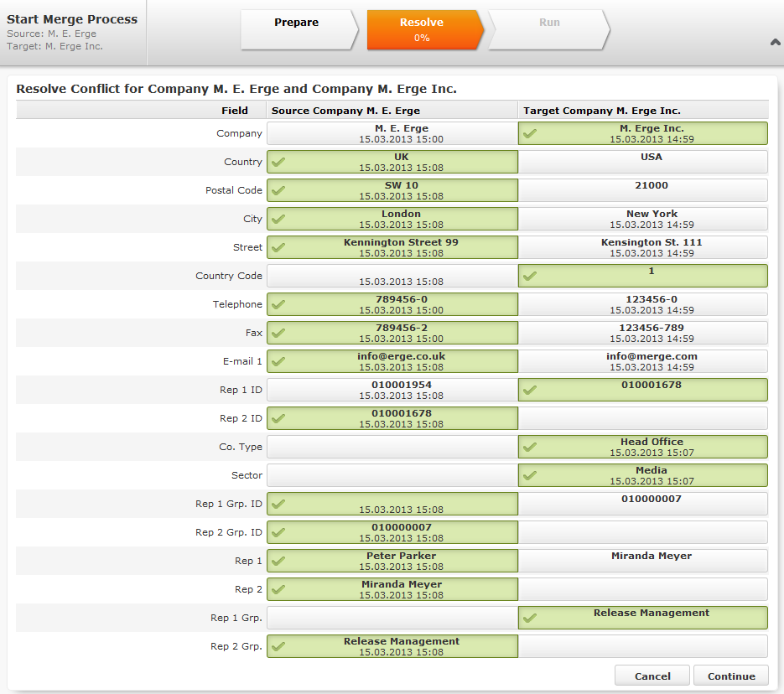The image size is (784, 694).
Task: Select source Rep 1 ID 010001954
Action: [x=392, y=390]
